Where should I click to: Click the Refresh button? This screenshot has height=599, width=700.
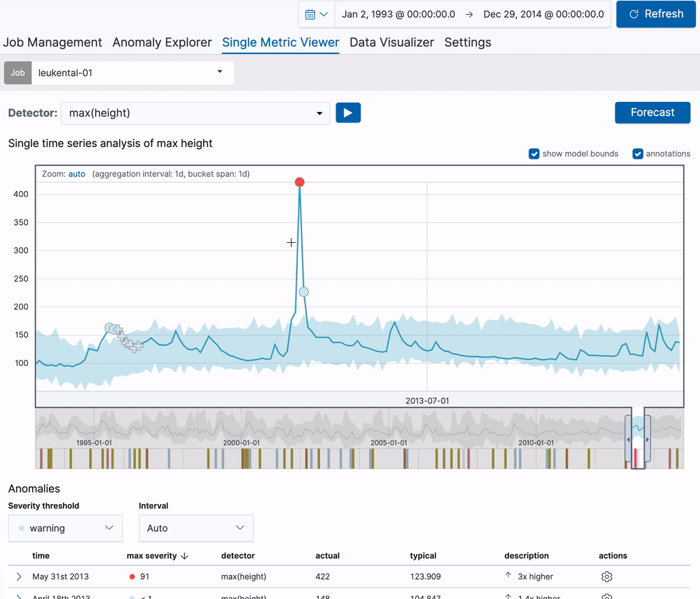656,14
